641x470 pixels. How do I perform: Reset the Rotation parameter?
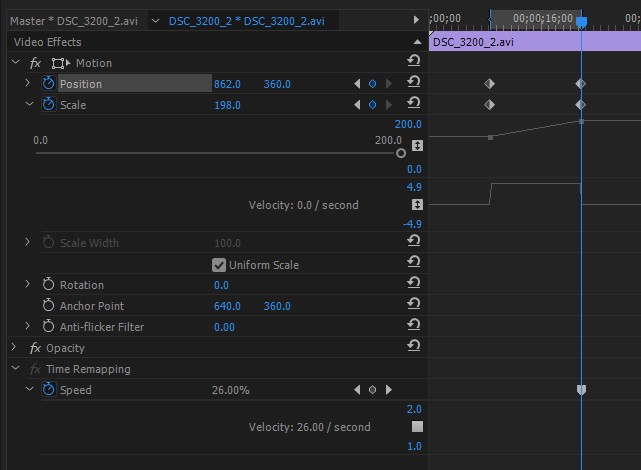[x=414, y=282]
